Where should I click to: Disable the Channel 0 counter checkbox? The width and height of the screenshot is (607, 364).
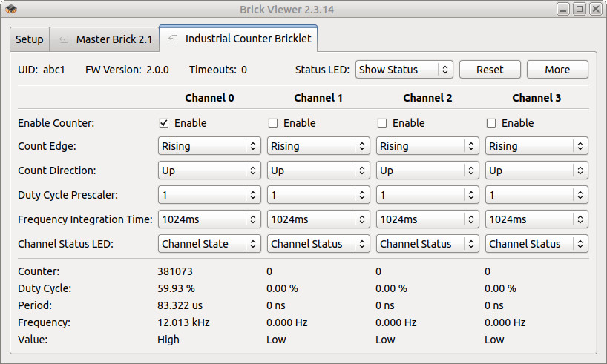click(x=164, y=123)
